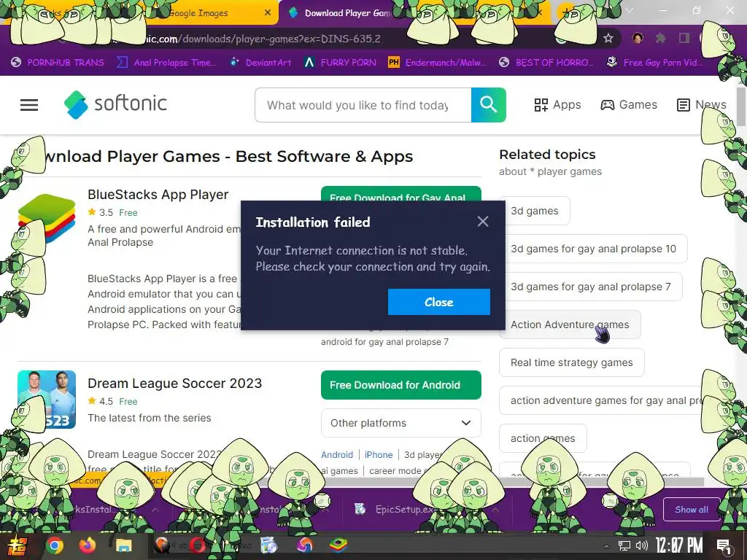
Task: Launch Firefox from the taskbar
Action: (88, 545)
